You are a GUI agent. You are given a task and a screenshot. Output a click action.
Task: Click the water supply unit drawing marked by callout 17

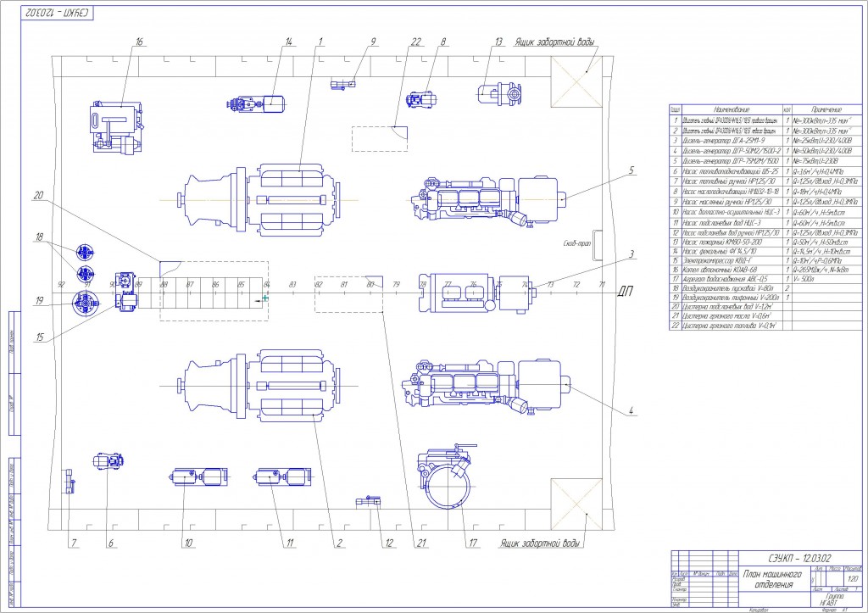(448, 476)
